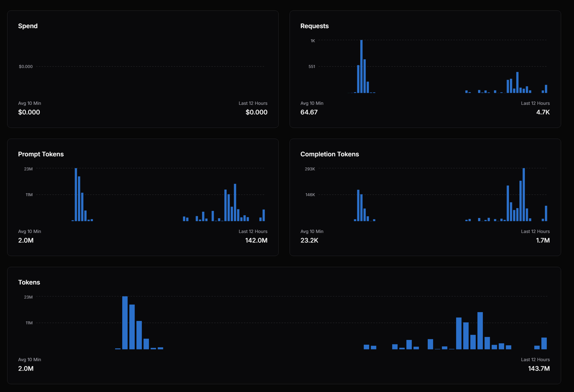
Task: Click the Avg 10 Min label in Requests card
Action: tap(312, 103)
